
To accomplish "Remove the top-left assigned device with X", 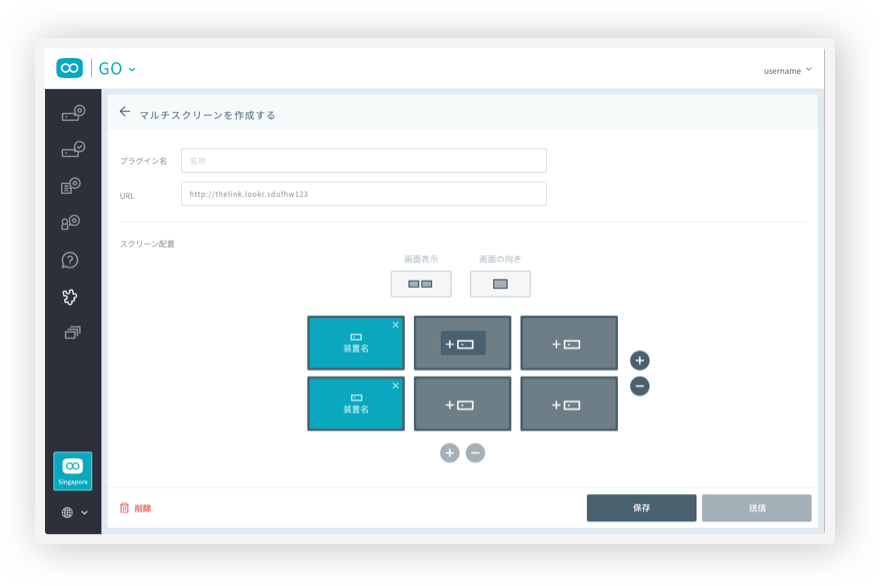I will (395, 325).
